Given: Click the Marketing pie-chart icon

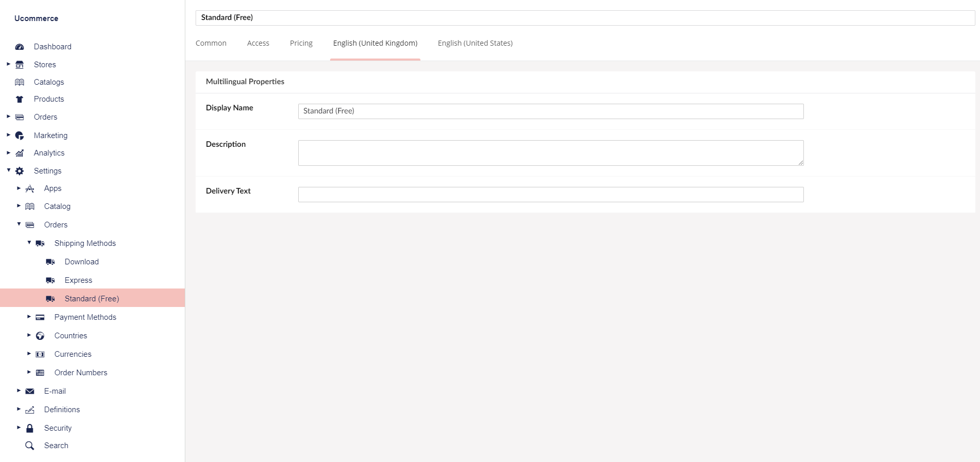Looking at the screenshot, I should 20,136.
